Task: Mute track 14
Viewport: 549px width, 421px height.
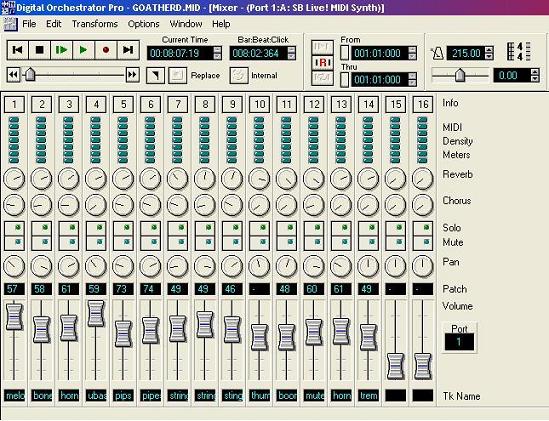Action: click(369, 243)
